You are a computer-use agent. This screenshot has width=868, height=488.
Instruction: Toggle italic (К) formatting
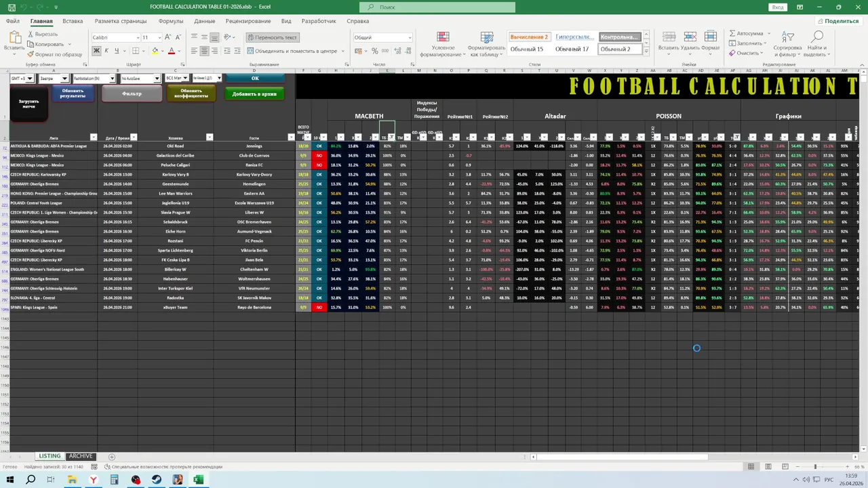[106, 51]
